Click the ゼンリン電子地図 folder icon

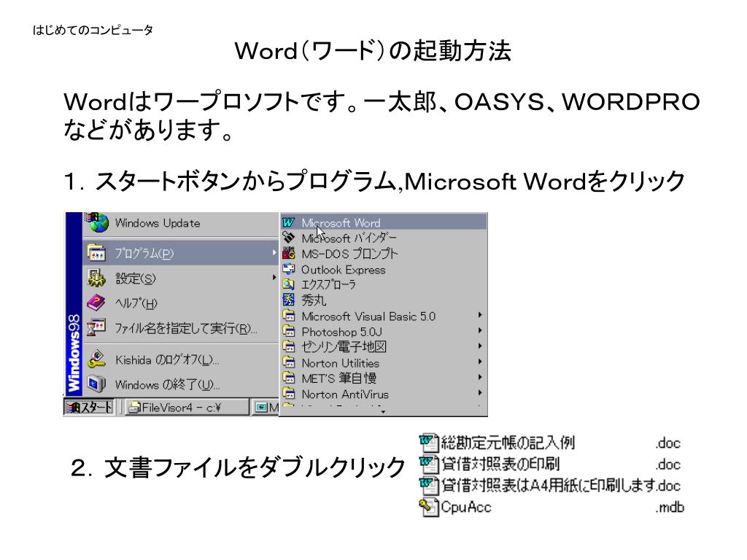[288, 346]
